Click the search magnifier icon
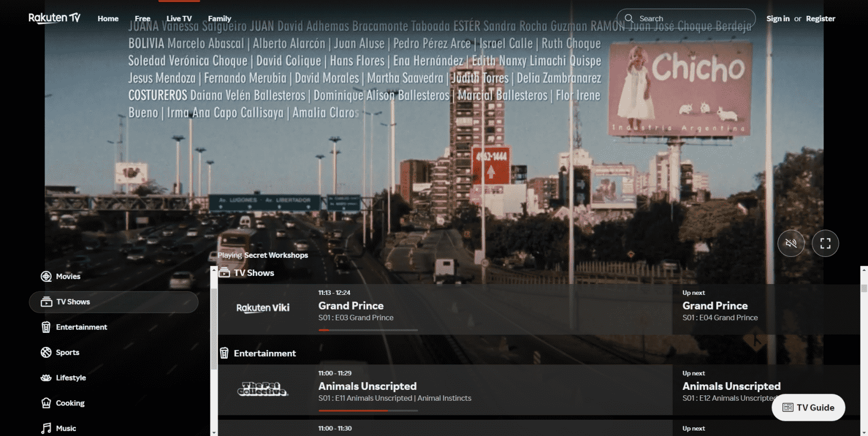Viewport: 868px width, 436px height. pyautogui.click(x=629, y=18)
